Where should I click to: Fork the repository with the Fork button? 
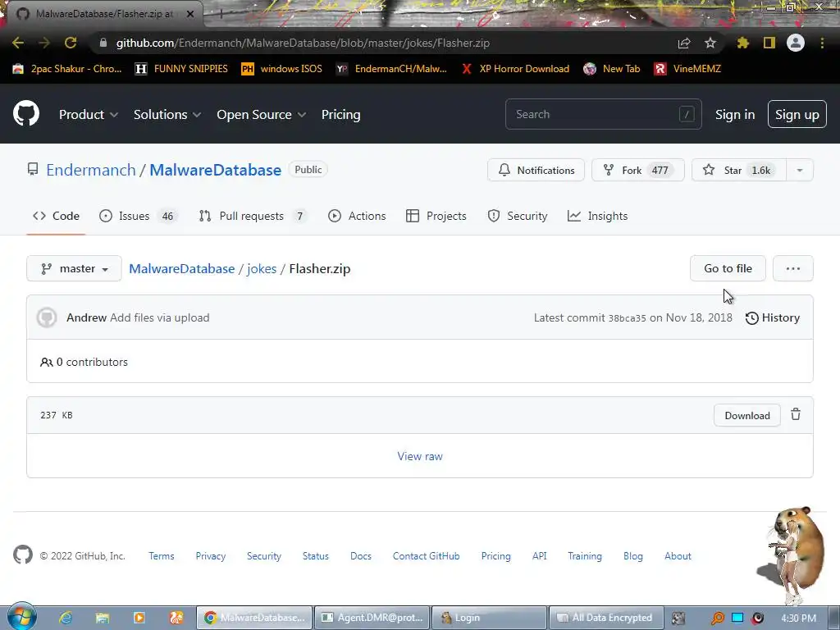click(637, 171)
